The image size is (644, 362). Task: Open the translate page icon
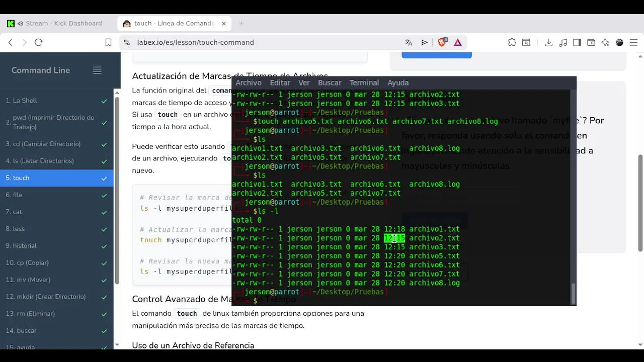pos(409,43)
